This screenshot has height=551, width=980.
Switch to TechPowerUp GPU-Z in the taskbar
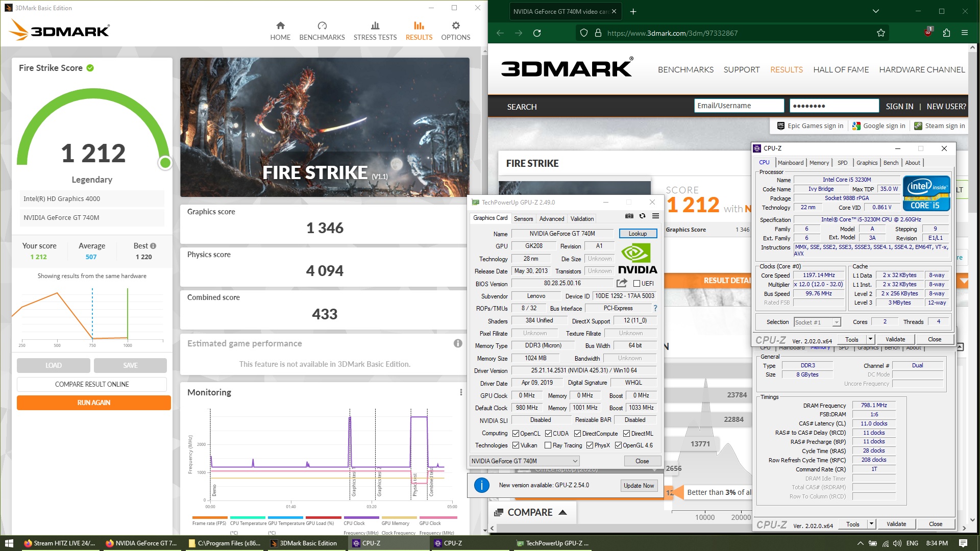click(552, 543)
